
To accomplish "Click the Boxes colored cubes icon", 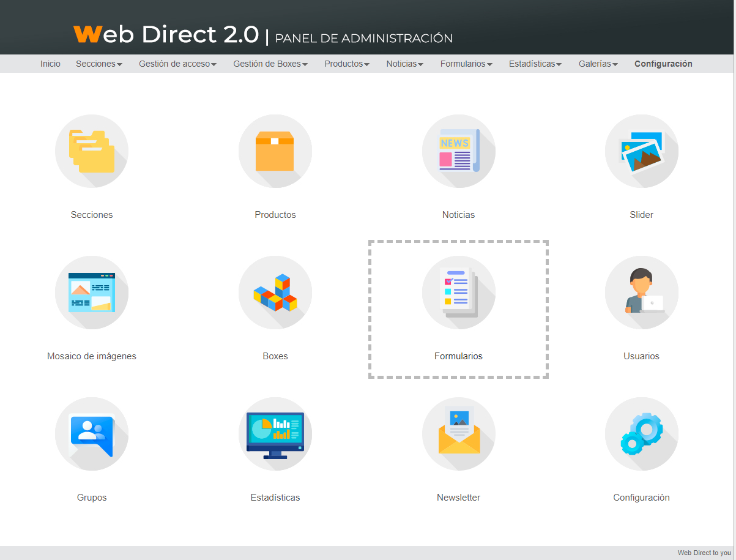I will point(275,293).
